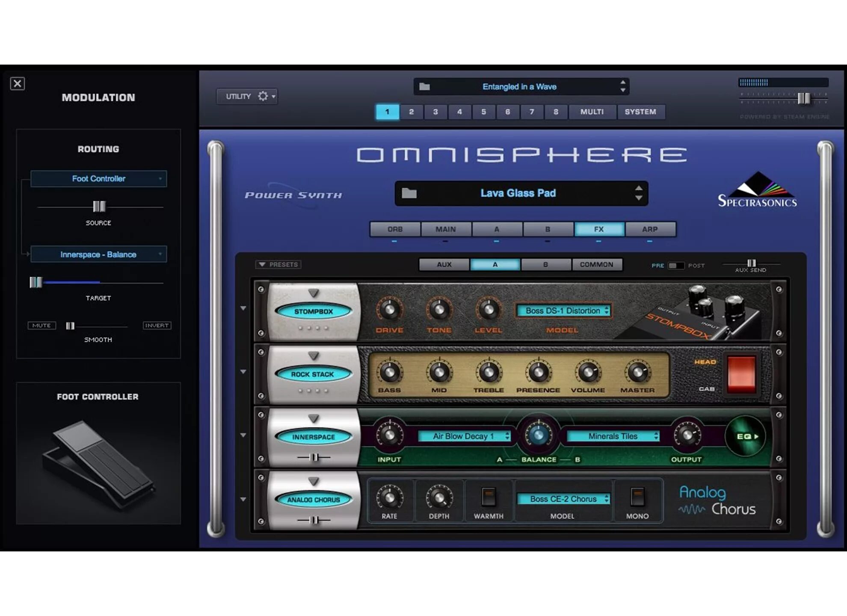Collapse the Rock Stack rack arrow
This screenshot has height=616, width=847.
(243, 372)
